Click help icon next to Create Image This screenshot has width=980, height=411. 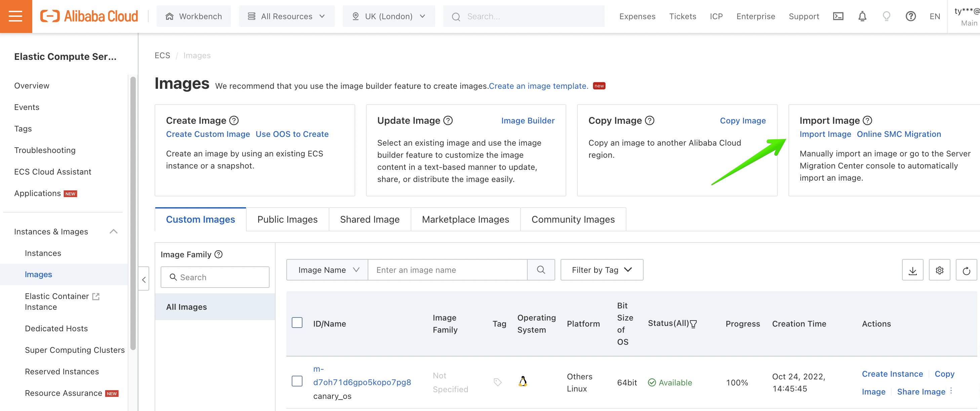pos(234,120)
